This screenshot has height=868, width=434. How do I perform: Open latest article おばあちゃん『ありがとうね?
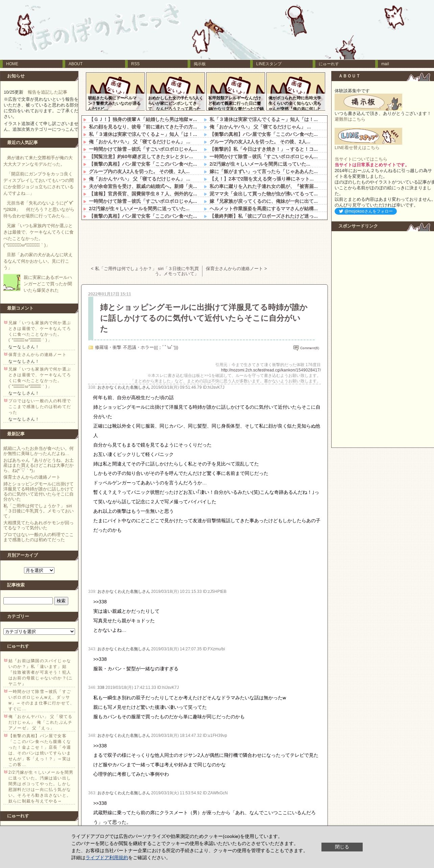(39, 465)
